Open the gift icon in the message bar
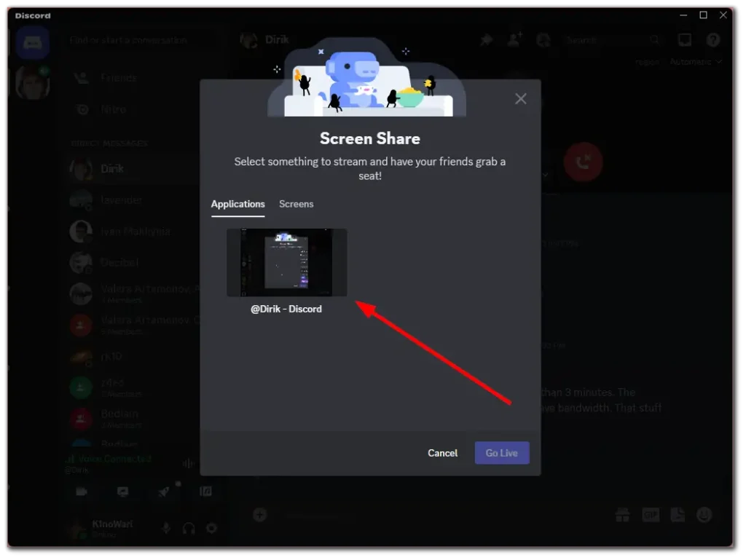The image size is (746, 560). pyautogui.click(x=622, y=514)
